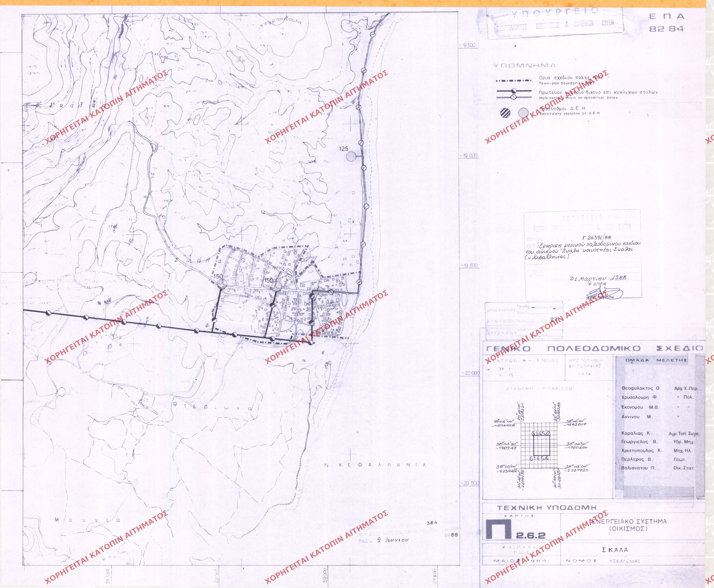Click the ΤΕΧΝΙΚΗ ΥΠΟΔΟΜΗ heading

[546, 508]
